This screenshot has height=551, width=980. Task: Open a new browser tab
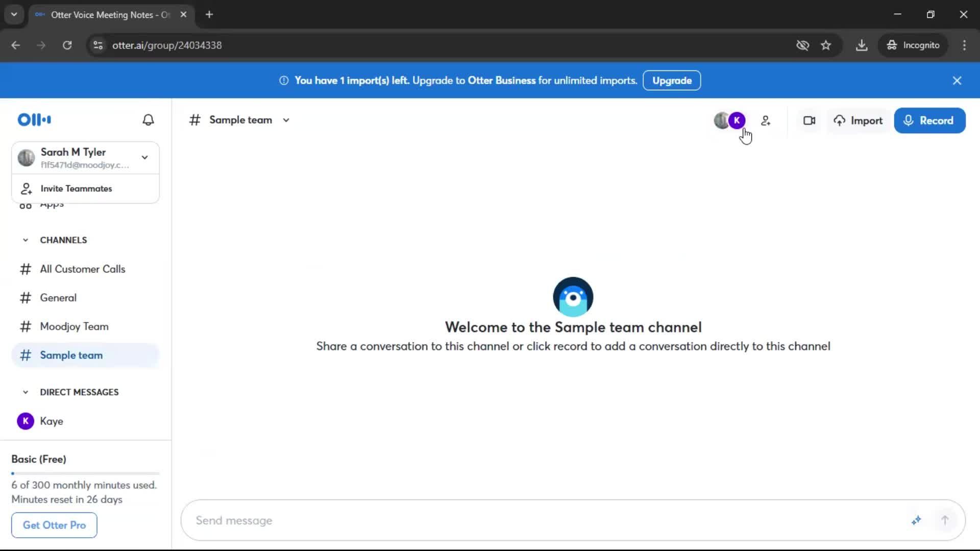pos(209,15)
